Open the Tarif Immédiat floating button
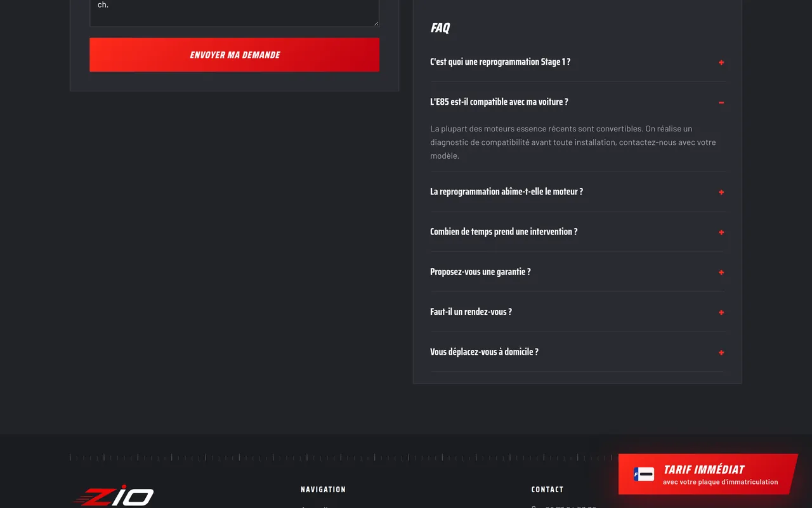The width and height of the screenshot is (812, 508). [x=708, y=474]
